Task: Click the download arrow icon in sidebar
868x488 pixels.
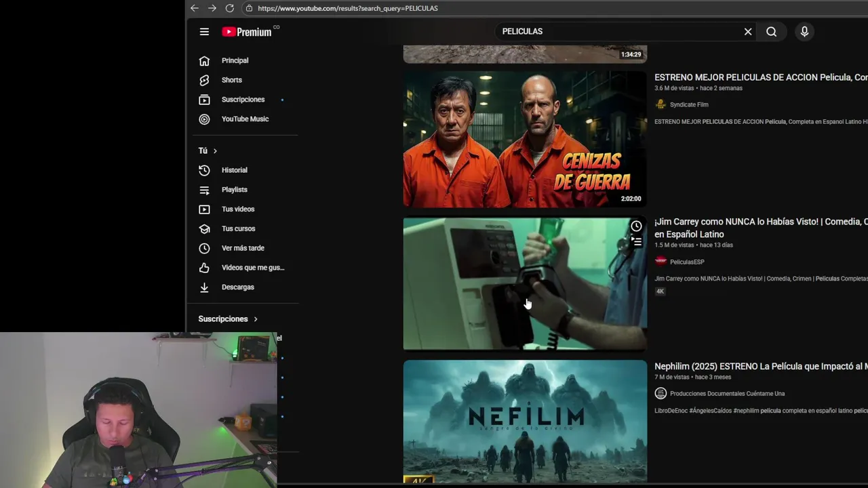Action: (204, 287)
